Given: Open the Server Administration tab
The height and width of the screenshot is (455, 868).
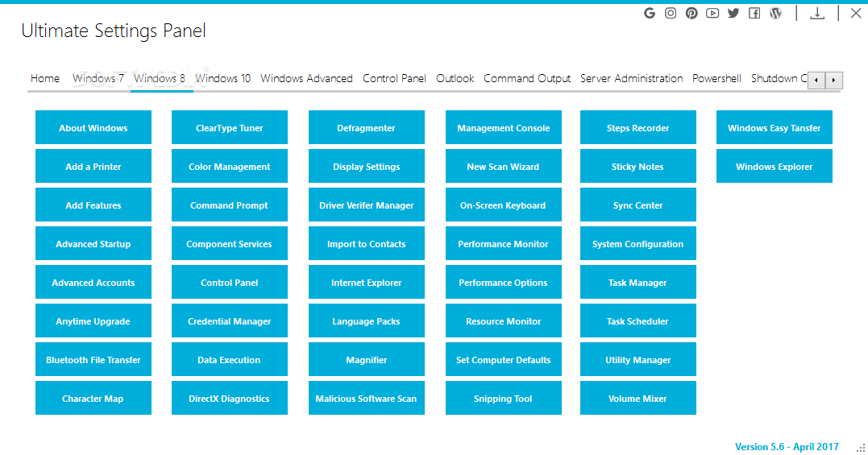Looking at the screenshot, I should tap(632, 78).
